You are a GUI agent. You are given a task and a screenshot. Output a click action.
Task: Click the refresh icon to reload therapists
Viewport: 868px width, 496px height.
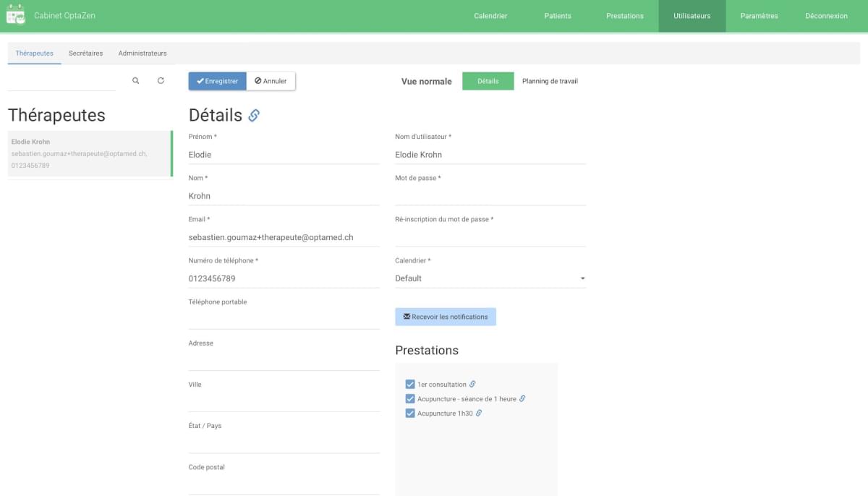point(161,80)
